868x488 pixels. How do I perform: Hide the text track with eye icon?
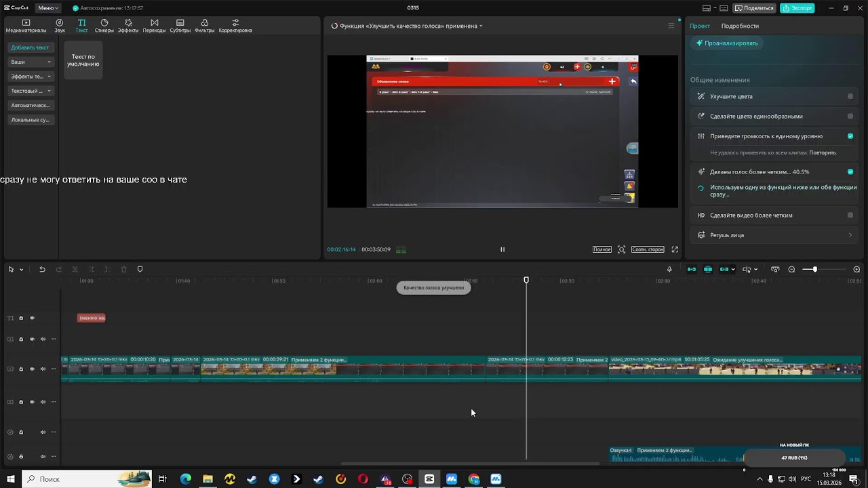[32, 318]
